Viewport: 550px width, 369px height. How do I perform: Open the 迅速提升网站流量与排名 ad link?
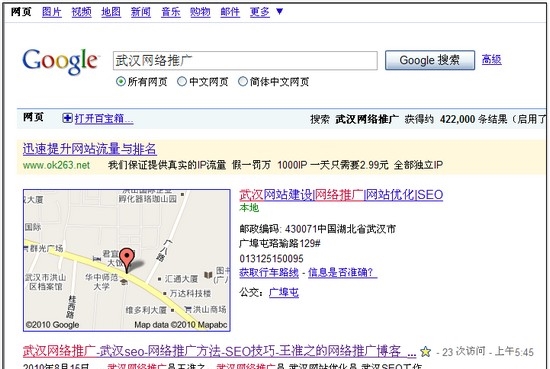(x=90, y=149)
